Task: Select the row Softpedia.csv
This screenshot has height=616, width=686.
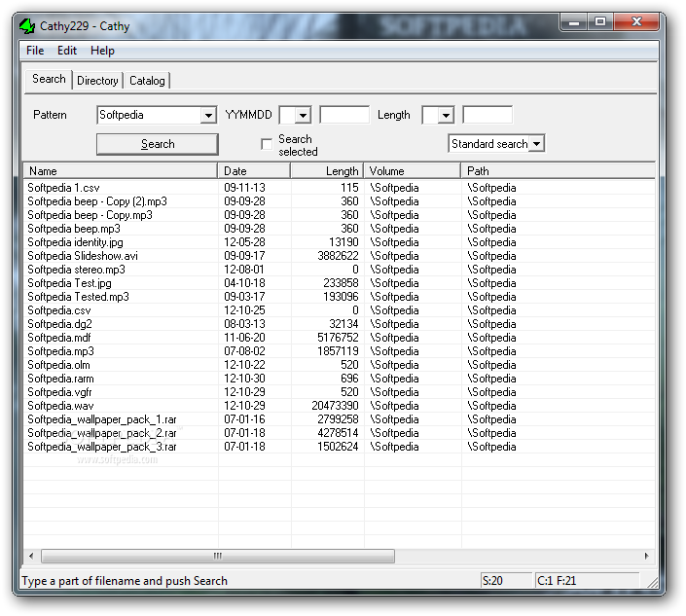Action: tap(340, 310)
